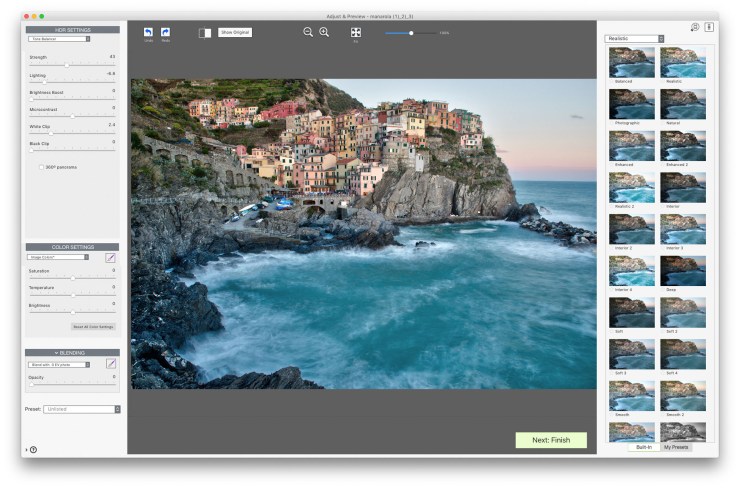This screenshot has width=740, height=488.
Task: Click the White Clip slider handle
Action: (51, 133)
